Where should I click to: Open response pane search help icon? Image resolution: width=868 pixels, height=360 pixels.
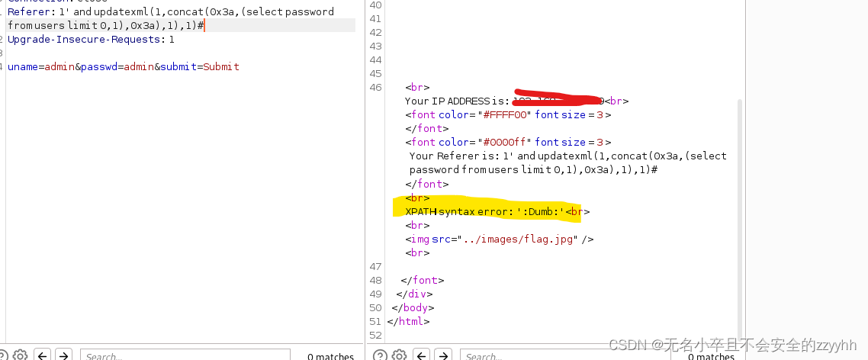click(378, 355)
